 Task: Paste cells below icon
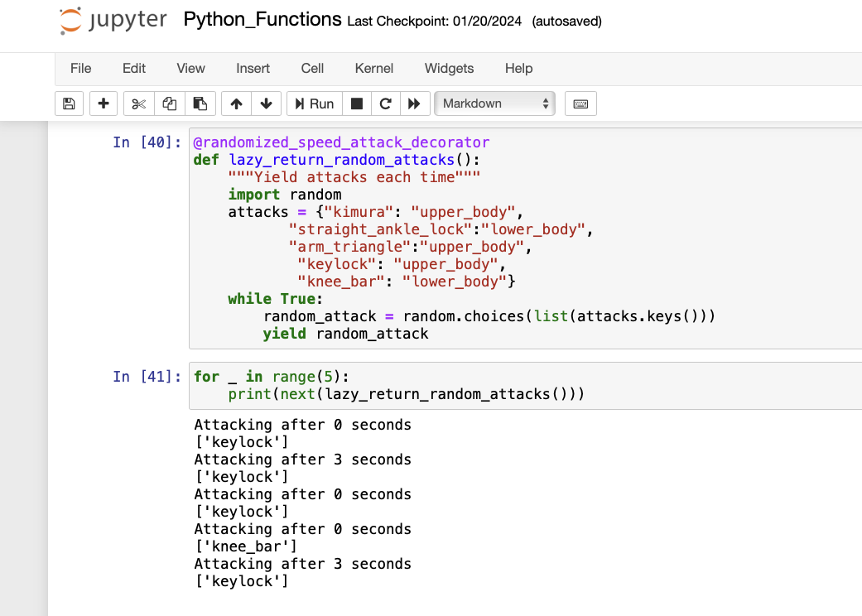tap(200, 103)
